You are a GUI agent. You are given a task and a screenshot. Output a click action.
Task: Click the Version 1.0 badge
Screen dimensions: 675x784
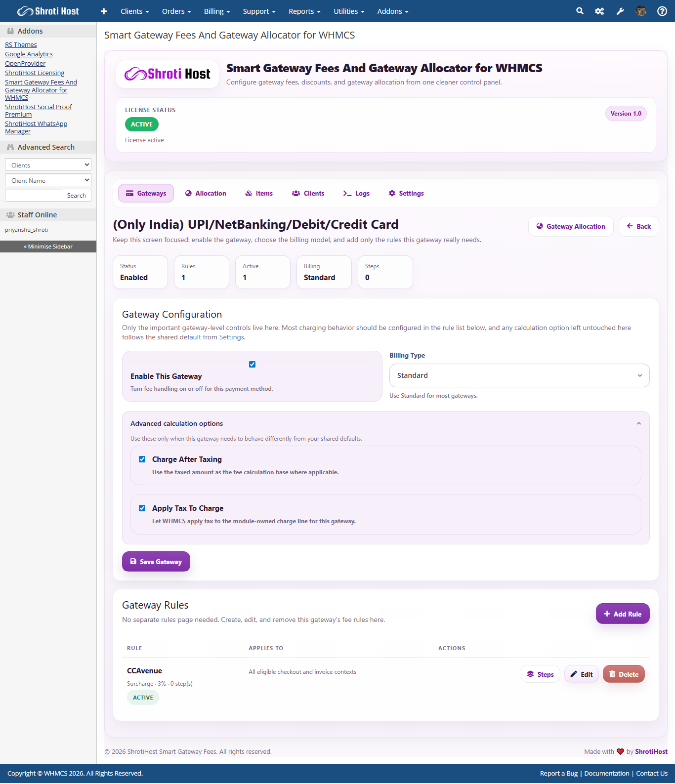point(626,114)
